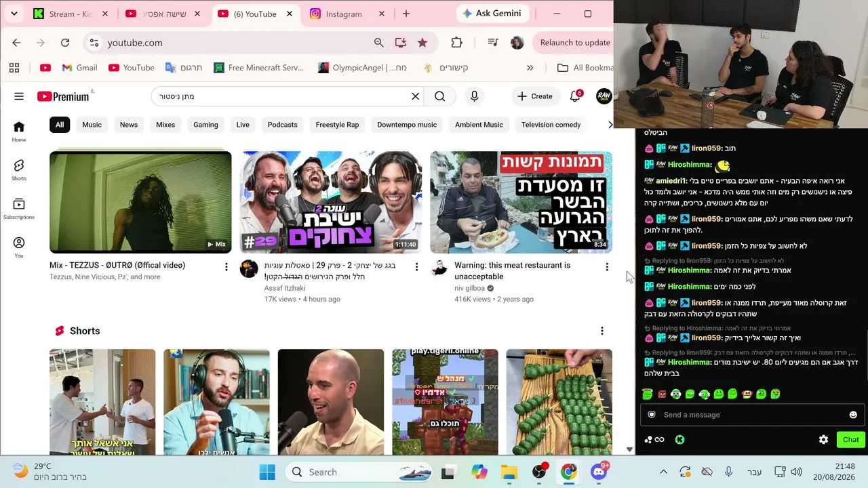Open Free Minecraft Serv... bookmark
The height and width of the screenshot is (488, 868).
[258, 68]
